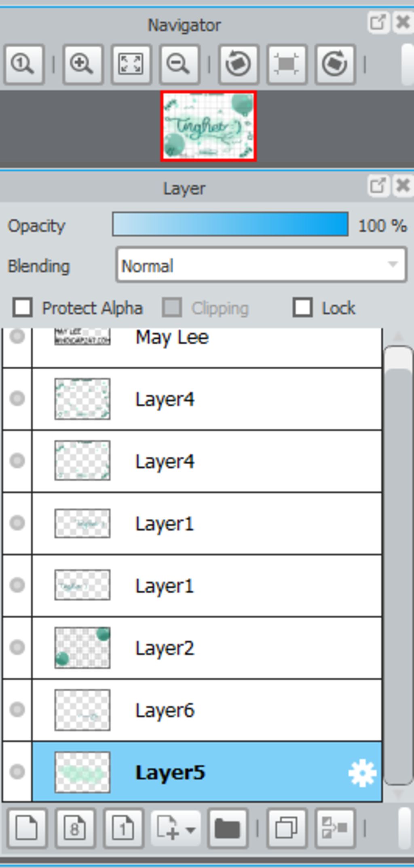
Task: Rotate canvas right icon
Action: tap(335, 64)
